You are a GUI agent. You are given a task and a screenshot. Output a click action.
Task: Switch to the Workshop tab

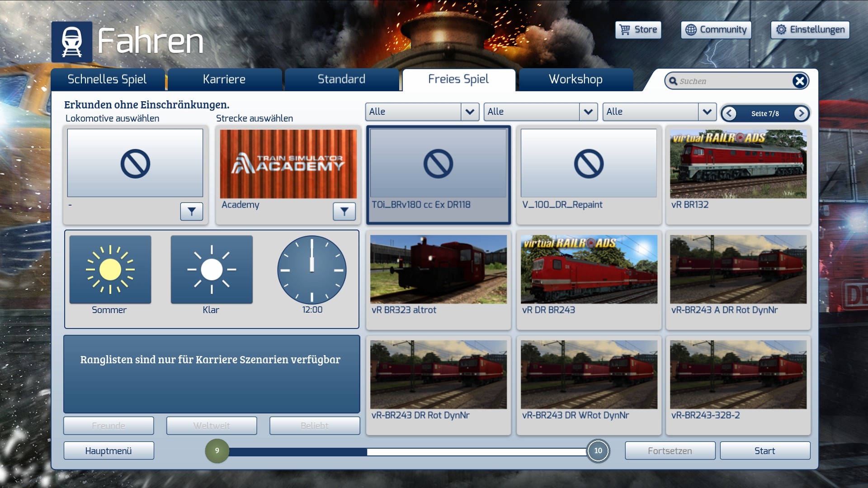tap(576, 80)
